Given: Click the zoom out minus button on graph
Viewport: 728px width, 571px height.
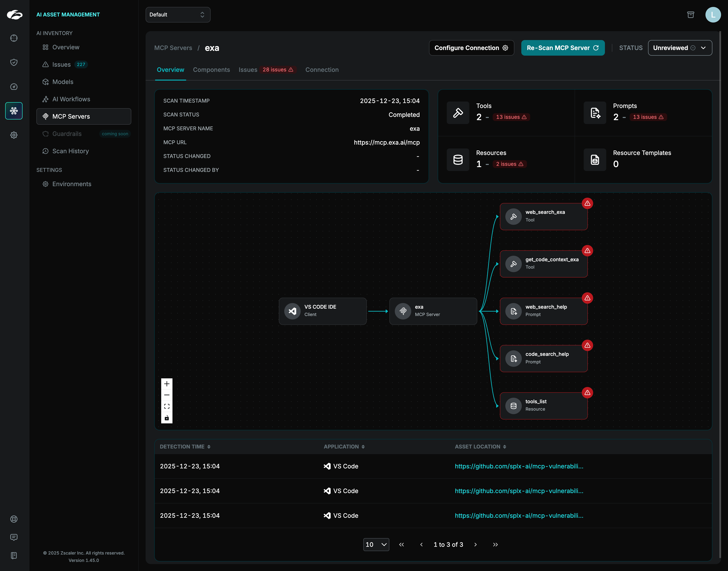Looking at the screenshot, I should (x=167, y=395).
